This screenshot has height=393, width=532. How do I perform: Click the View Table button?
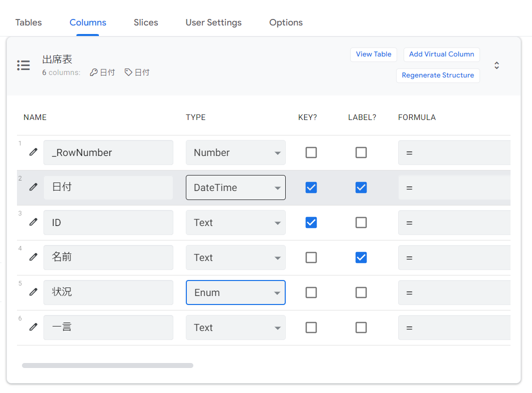(x=374, y=54)
